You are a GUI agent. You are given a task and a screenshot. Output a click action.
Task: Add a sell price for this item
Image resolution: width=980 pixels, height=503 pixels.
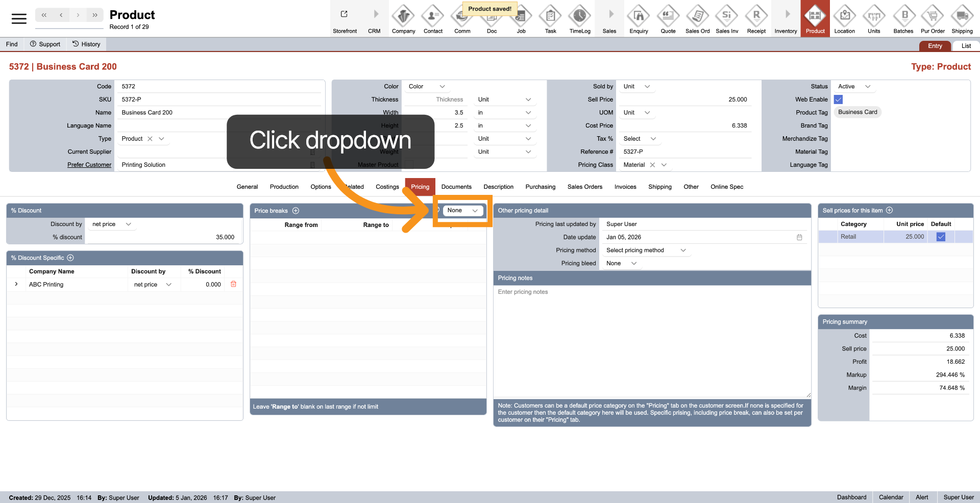[889, 210]
